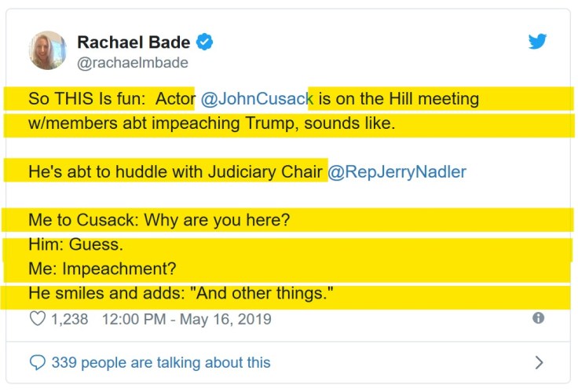Screen dimensions: 578x392
Task: Click the author name Rachael Bade
Action: click(x=134, y=42)
